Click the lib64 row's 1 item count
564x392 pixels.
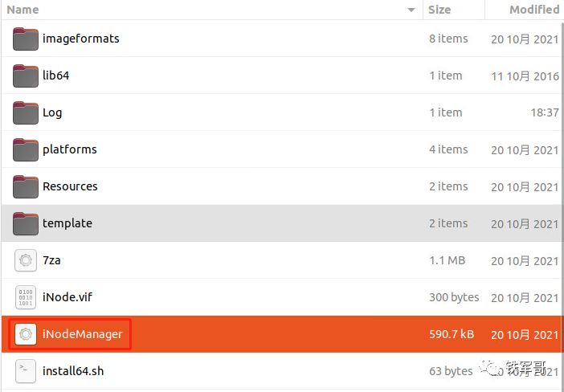click(x=445, y=76)
